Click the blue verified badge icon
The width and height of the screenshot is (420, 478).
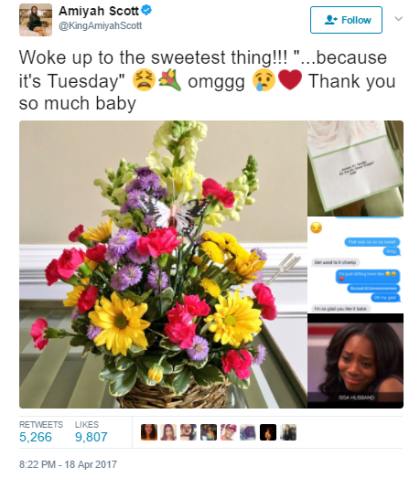click(147, 10)
